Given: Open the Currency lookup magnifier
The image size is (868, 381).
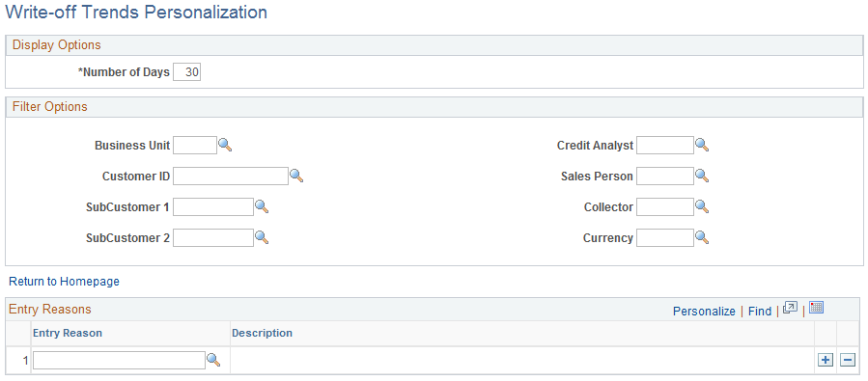Looking at the screenshot, I should point(702,238).
